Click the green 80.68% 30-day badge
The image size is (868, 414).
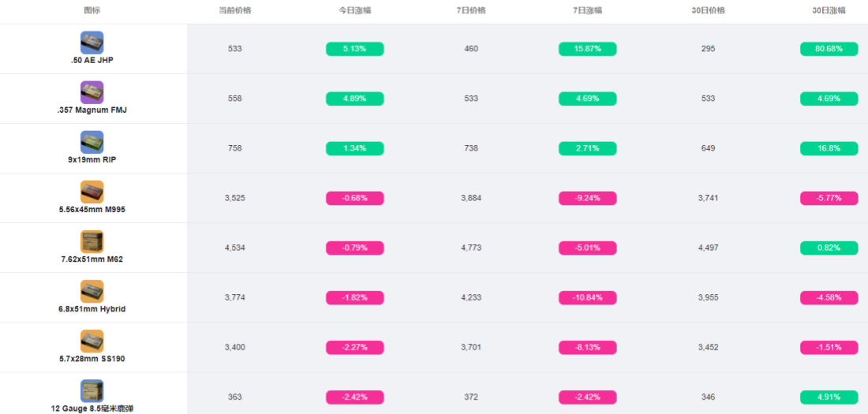(829, 49)
